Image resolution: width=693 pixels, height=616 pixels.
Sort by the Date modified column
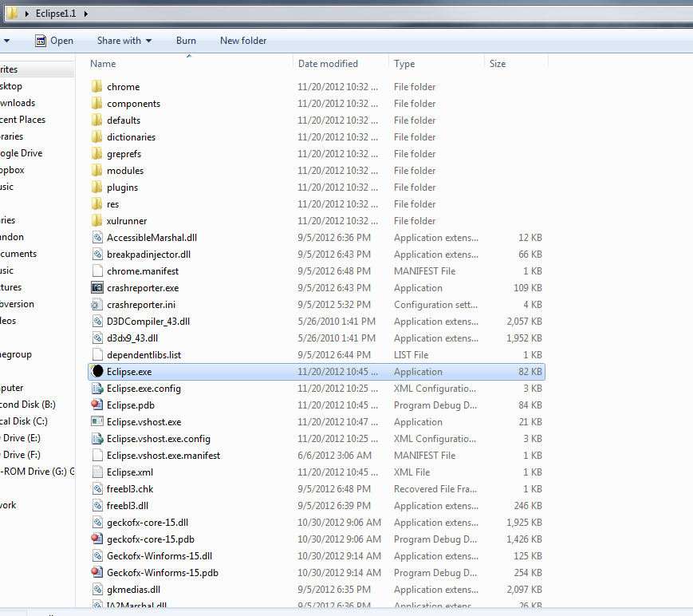pyautogui.click(x=328, y=64)
